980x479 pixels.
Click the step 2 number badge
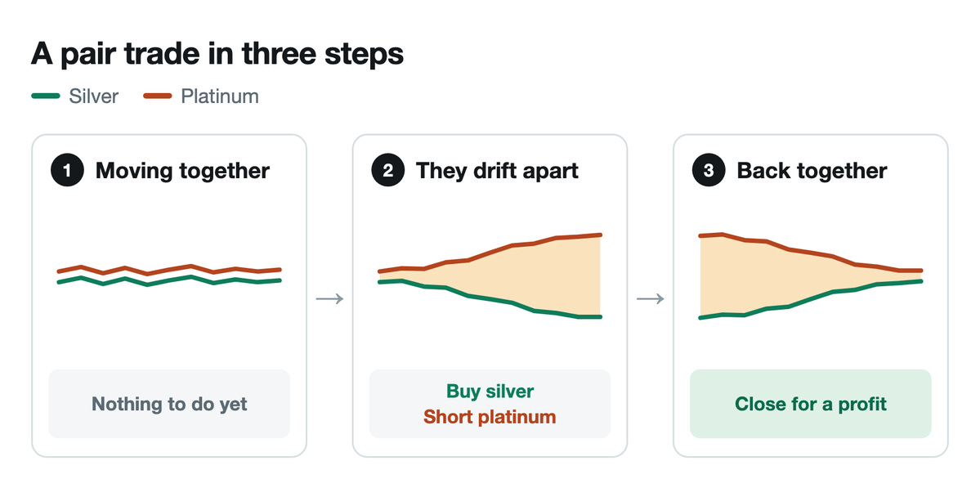coord(388,171)
